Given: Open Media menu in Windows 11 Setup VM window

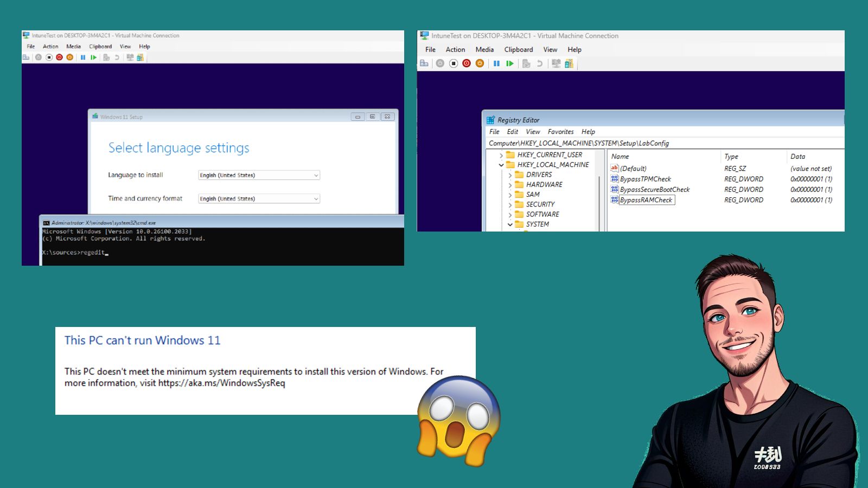Looking at the screenshot, I should tap(73, 47).
